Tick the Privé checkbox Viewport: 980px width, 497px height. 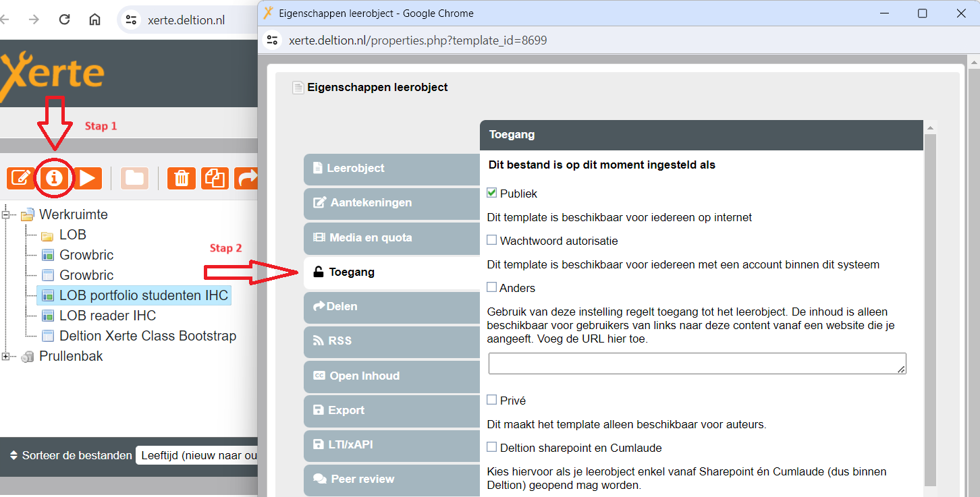492,400
